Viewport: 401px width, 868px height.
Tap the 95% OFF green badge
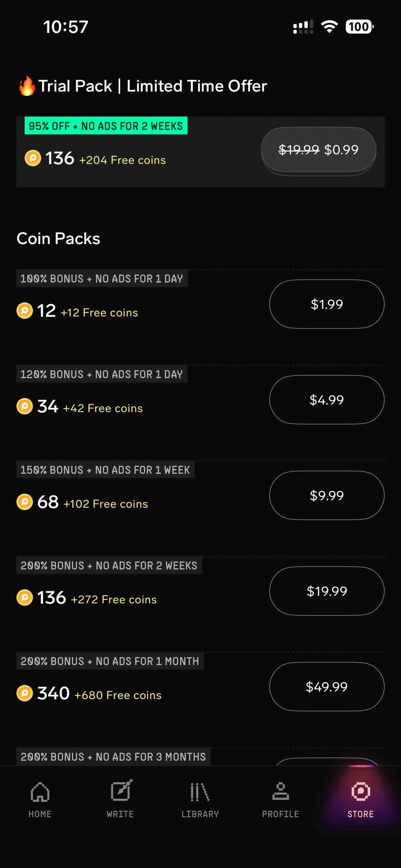point(106,126)
